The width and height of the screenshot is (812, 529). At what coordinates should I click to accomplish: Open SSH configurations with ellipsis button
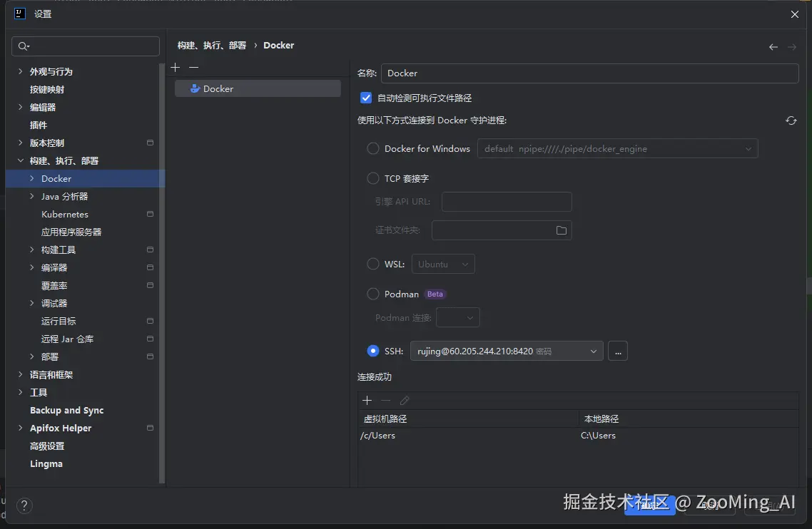617,351
